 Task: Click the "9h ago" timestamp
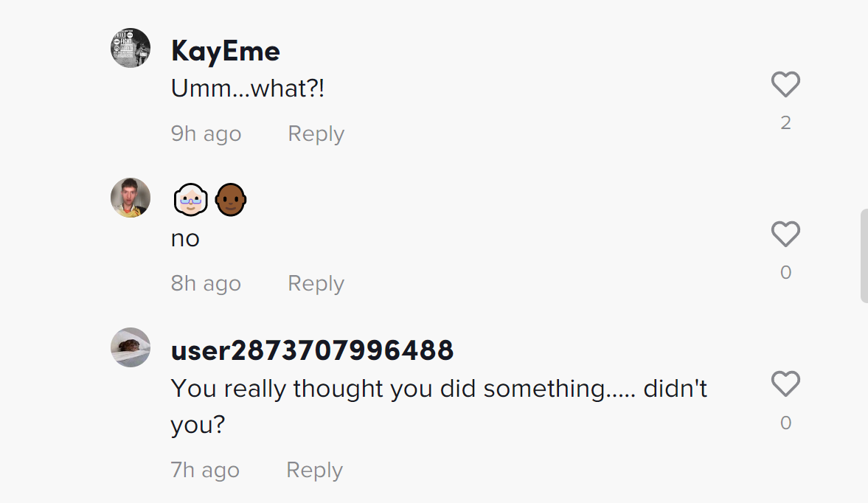[x=206, y=133]
